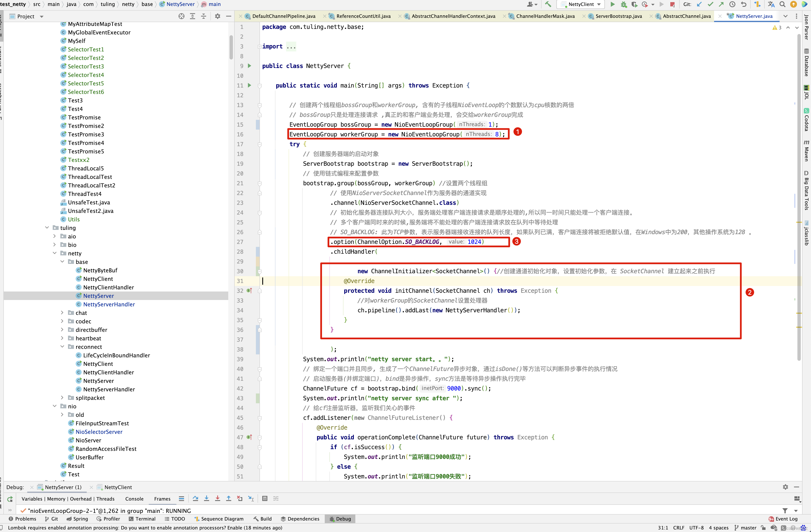This screenshot has height=532, width=811.
Task: Stop the running process with red square
Action: pyautogui.click(x=672, y=4)
